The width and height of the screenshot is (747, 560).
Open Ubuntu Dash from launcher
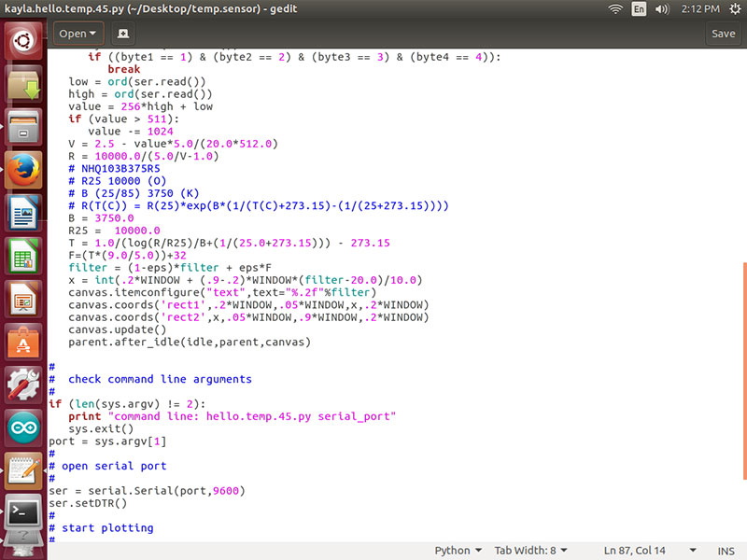(x=22, y=40)
